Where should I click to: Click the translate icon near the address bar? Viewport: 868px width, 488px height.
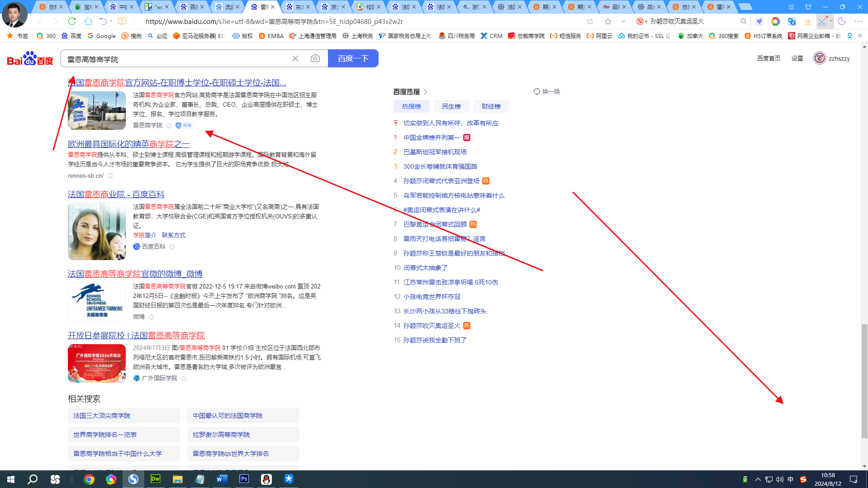(x=792, y=21)
